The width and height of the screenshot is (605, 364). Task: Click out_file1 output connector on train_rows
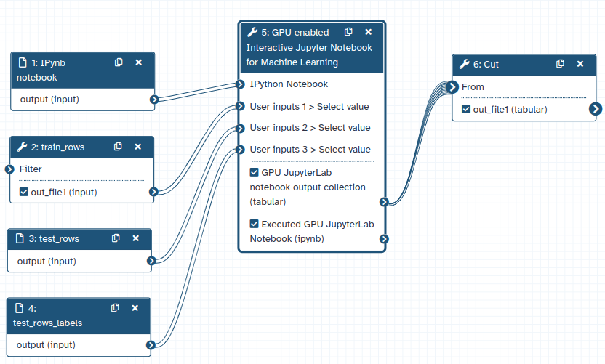153,192
